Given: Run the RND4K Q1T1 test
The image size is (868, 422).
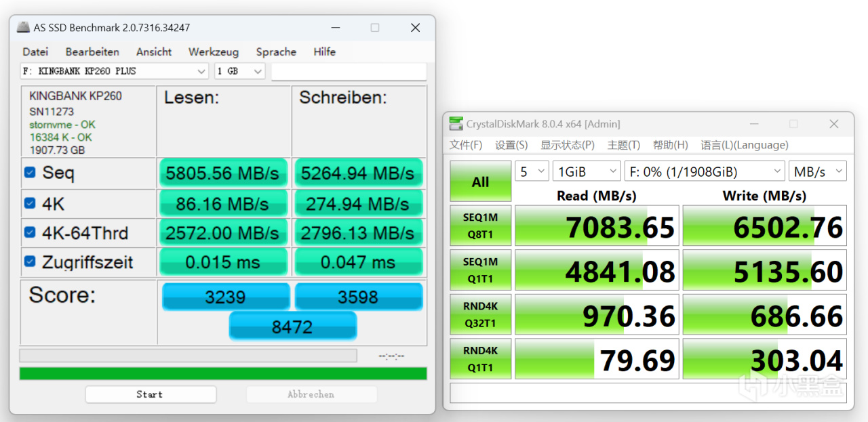Looking at the screenshot, I should [x=480, y=360].
